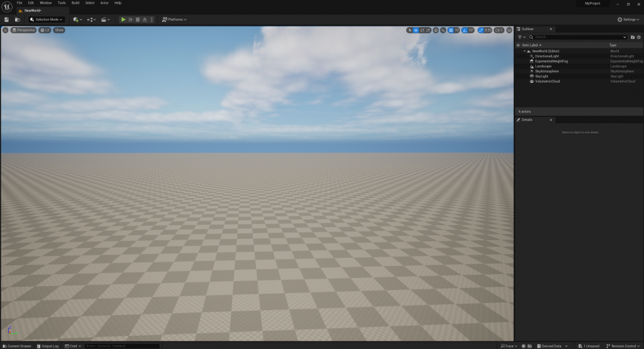
Task: Open the Tools menu
Action: tap(62, 3)
